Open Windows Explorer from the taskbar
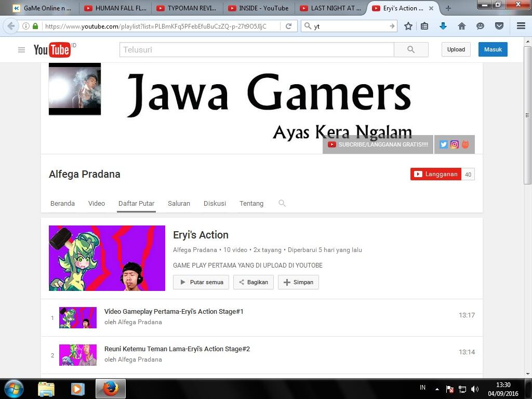The width and height of the screenshot is (532, 399). [46, 389]
